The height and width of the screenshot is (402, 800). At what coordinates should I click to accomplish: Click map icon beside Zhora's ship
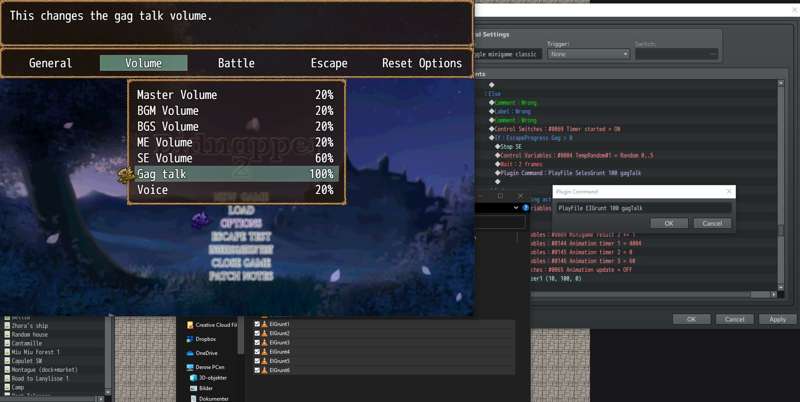(7, 325)
